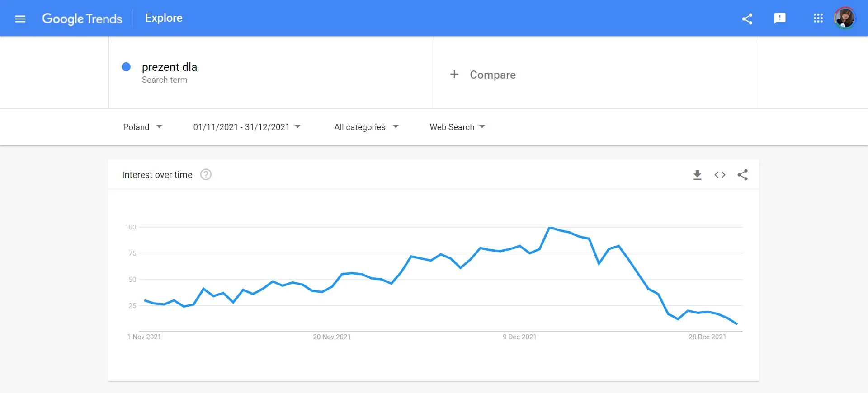Open the hamburger main menu
Image resolution: width=868 pixels, height=393 pixels.
coord(20,19)
